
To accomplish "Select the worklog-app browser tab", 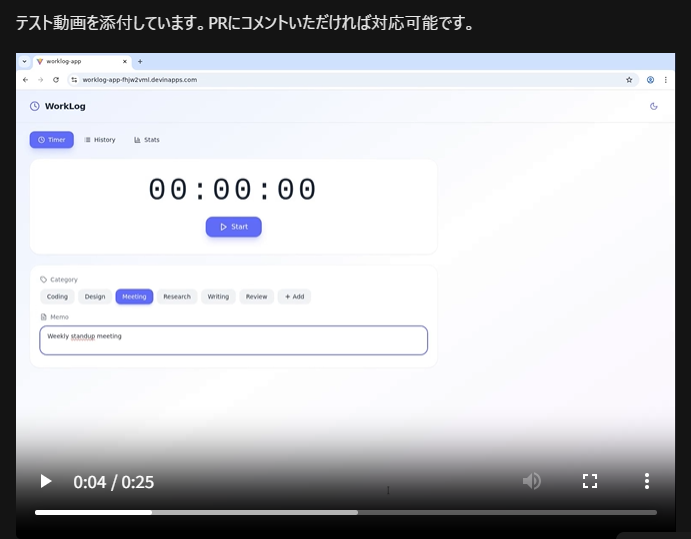I will click(x=82, y=62).
